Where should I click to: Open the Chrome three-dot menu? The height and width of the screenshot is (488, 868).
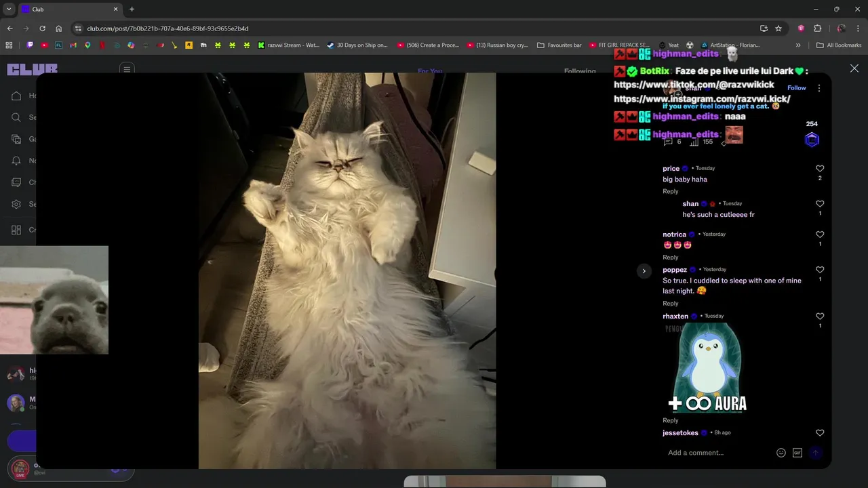tap(858, 28)
